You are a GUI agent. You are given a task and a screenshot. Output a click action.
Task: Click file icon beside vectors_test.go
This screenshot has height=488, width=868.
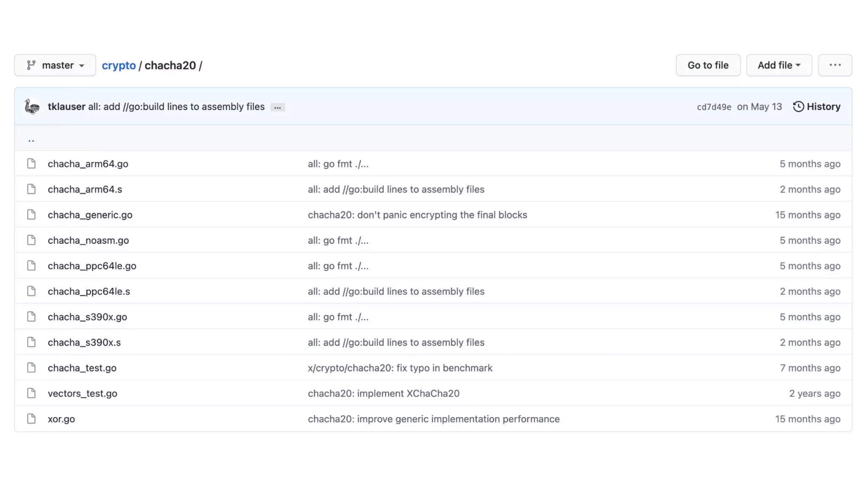(x=31, y=393)
